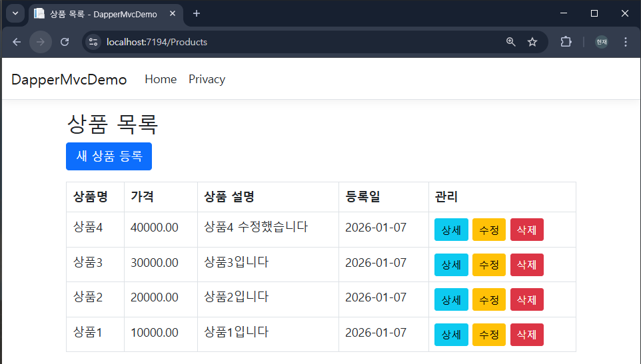This screenshot has height=364, width=641.
Task: View 상세 details for 상품4
Action: click(451, 230)
